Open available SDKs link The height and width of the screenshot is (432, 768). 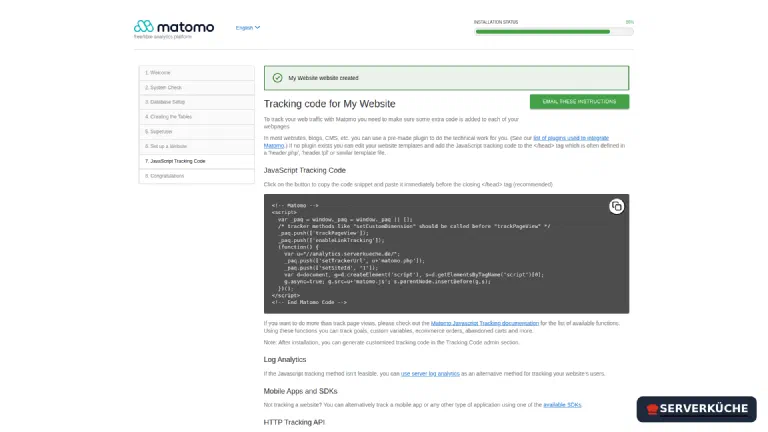click(562, 405)
